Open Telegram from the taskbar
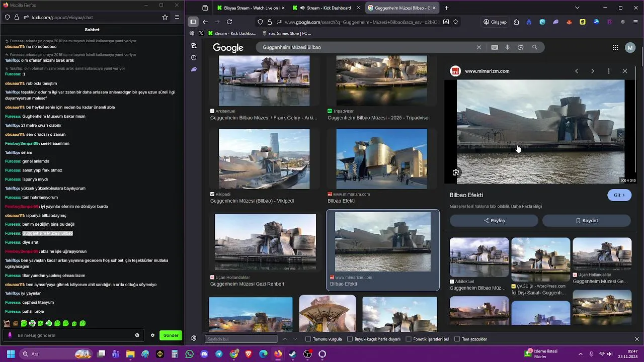The image size is (644, 362). click(219, 354)
